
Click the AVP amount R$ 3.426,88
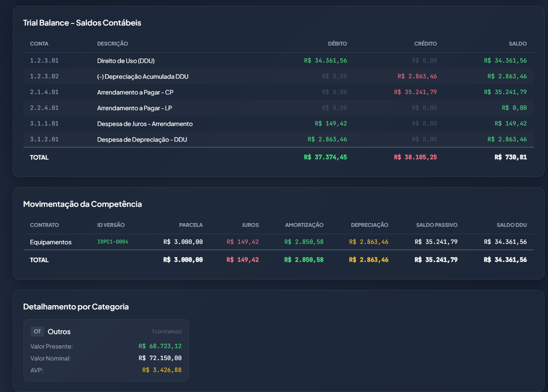pyautogui.click(x=162, y=370)
